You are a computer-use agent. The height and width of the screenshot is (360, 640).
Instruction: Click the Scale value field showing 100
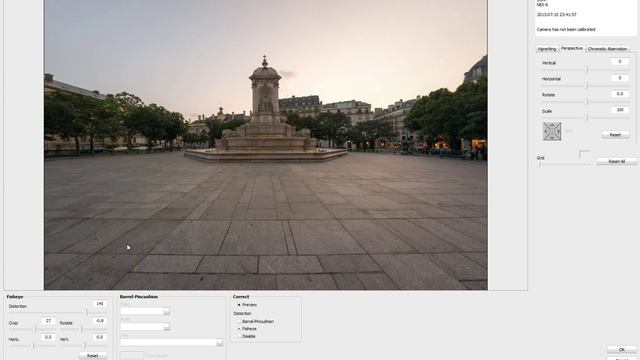pos(620,110)
